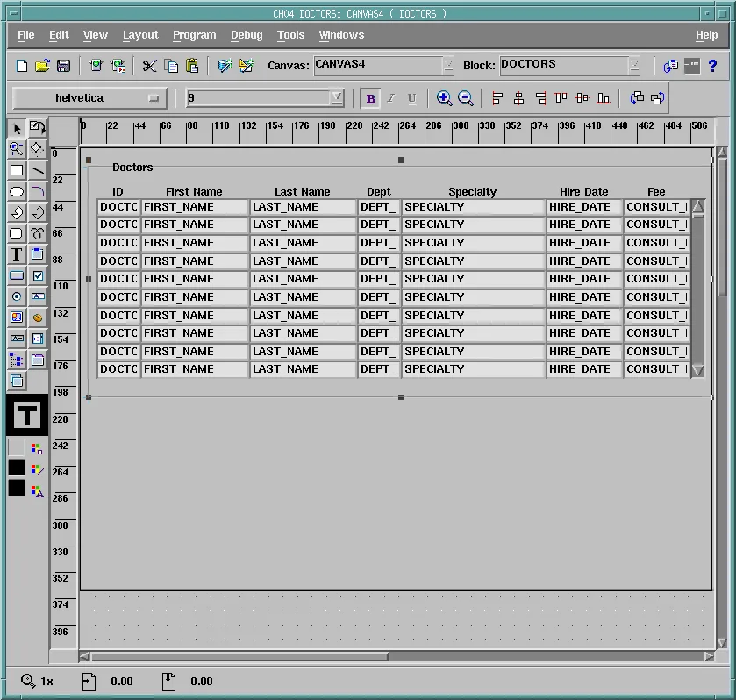The height and width of the screenshot is (700, 736).
Task: Run the form in debug mode
Action: coord(118,66)
